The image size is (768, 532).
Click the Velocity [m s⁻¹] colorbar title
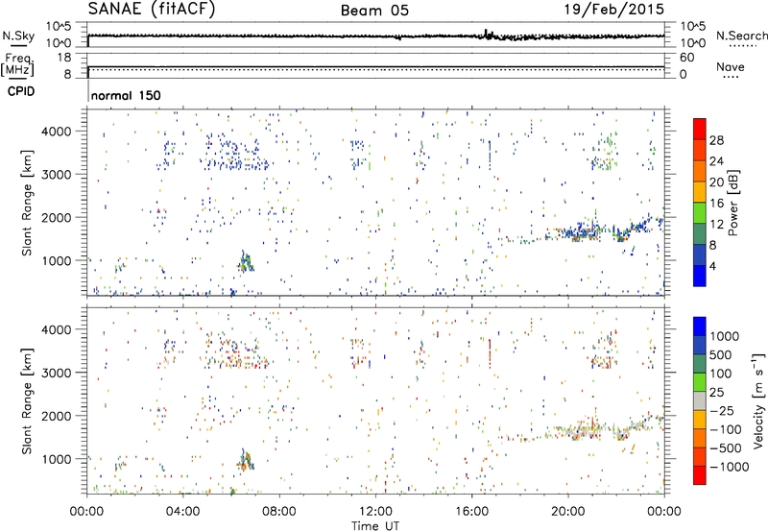click(758, 400)
